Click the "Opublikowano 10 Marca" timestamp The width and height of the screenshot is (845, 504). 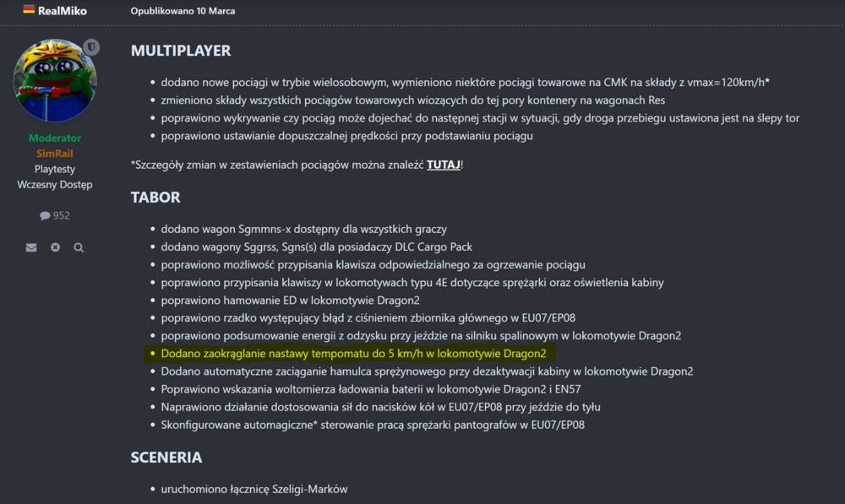click(x=183, y=11)
